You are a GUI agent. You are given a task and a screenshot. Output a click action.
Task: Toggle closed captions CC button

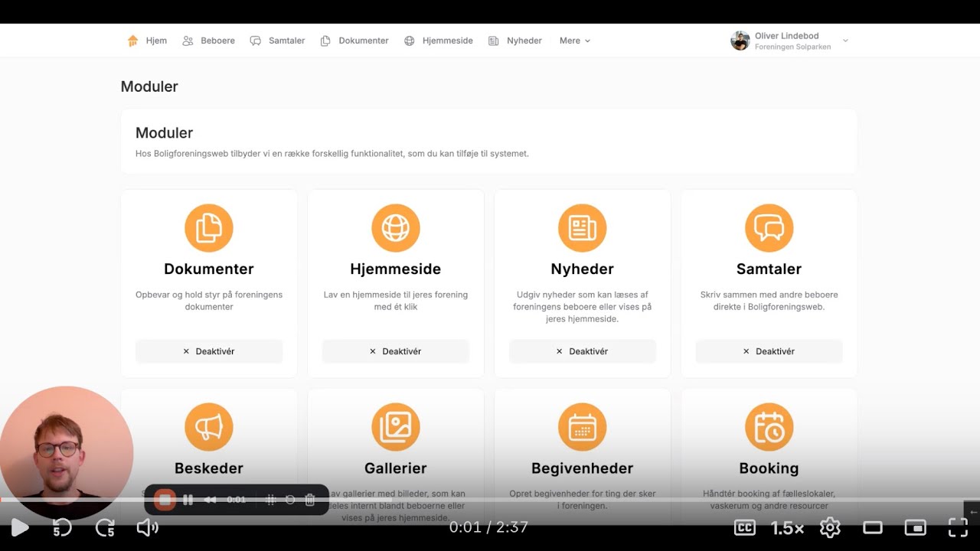click(745, 527)
